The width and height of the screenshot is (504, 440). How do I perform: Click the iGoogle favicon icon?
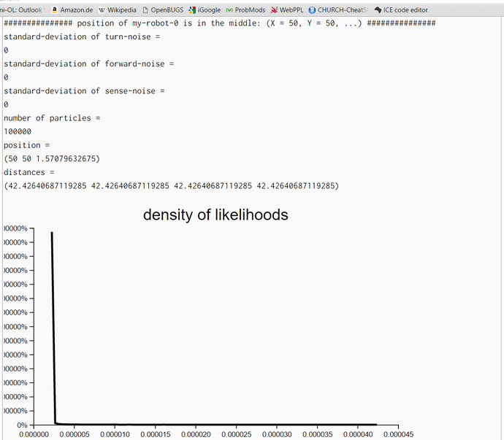point(192,10)
